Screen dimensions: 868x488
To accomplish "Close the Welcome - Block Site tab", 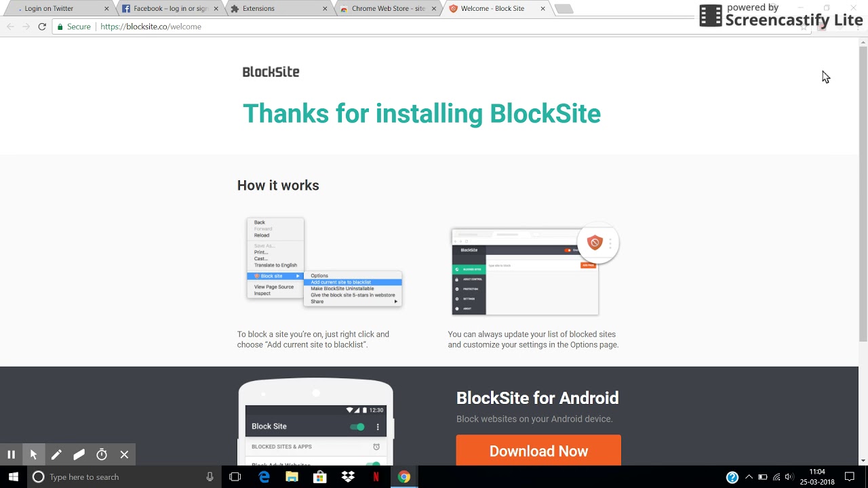I will (x=542, y=9).
